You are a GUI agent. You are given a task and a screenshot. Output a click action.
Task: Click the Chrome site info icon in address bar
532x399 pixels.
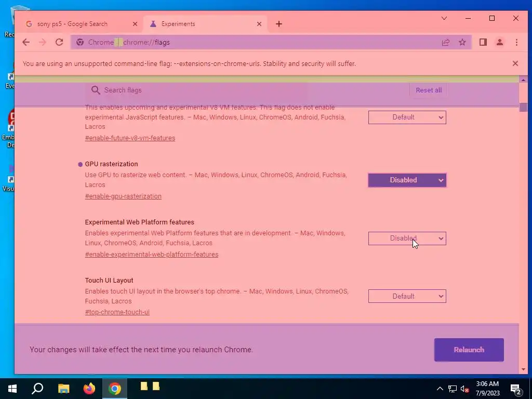pos(80,42)
